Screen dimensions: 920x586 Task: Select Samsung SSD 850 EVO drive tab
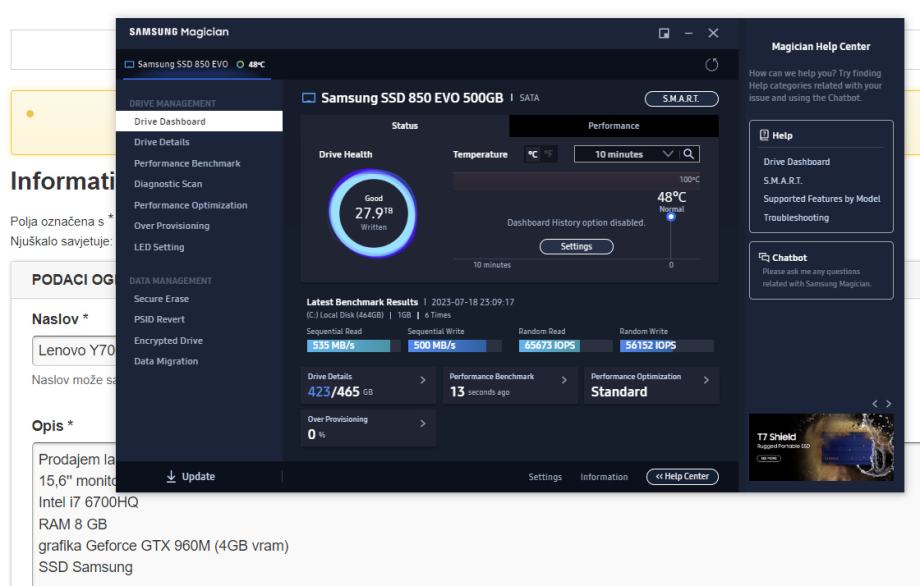[x=195, y=65]
